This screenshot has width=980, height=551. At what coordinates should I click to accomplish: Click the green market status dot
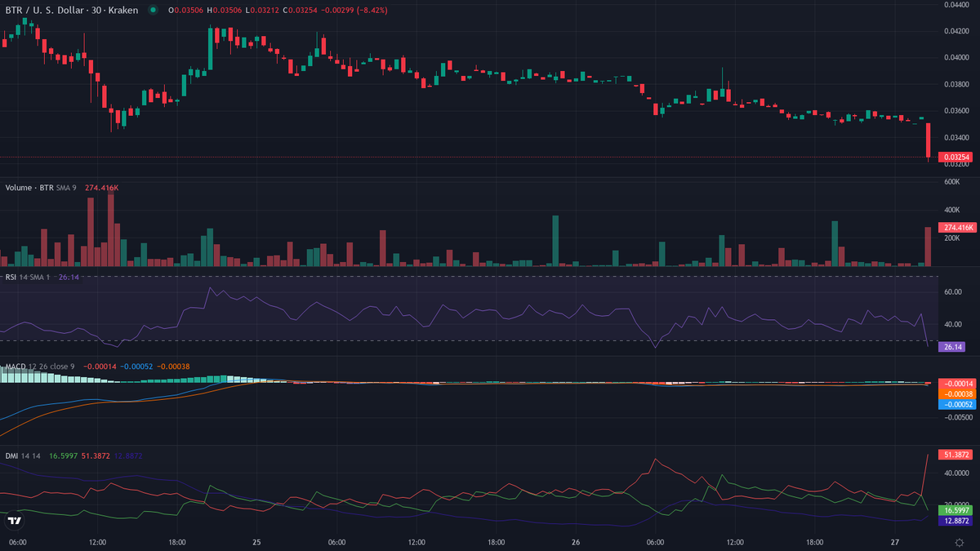(x=153, y=10)
